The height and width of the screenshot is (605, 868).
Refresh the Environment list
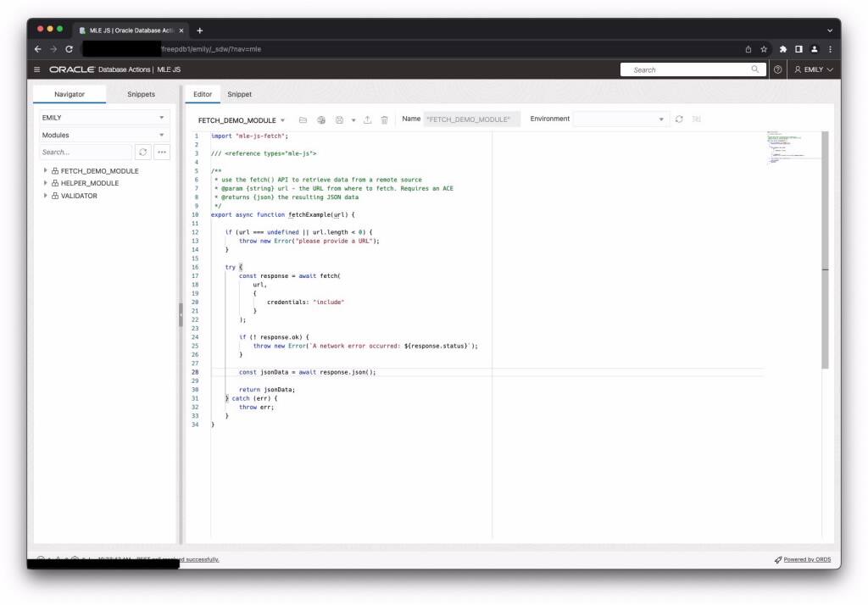(676, 119)
